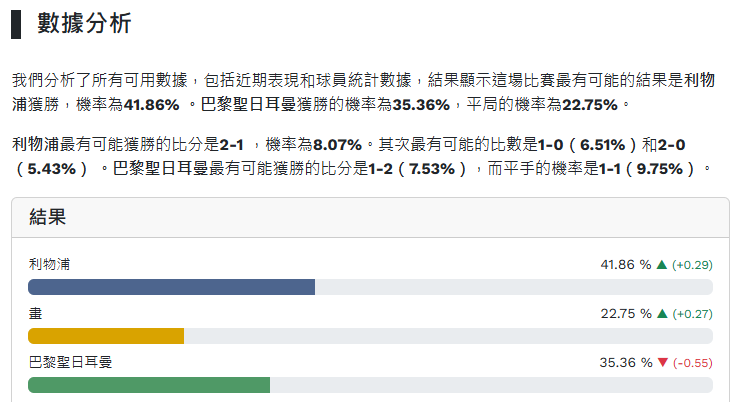Click 41.86 % in the 利物浦 results row
Screen dimensions: 741x402
[625, 265]
